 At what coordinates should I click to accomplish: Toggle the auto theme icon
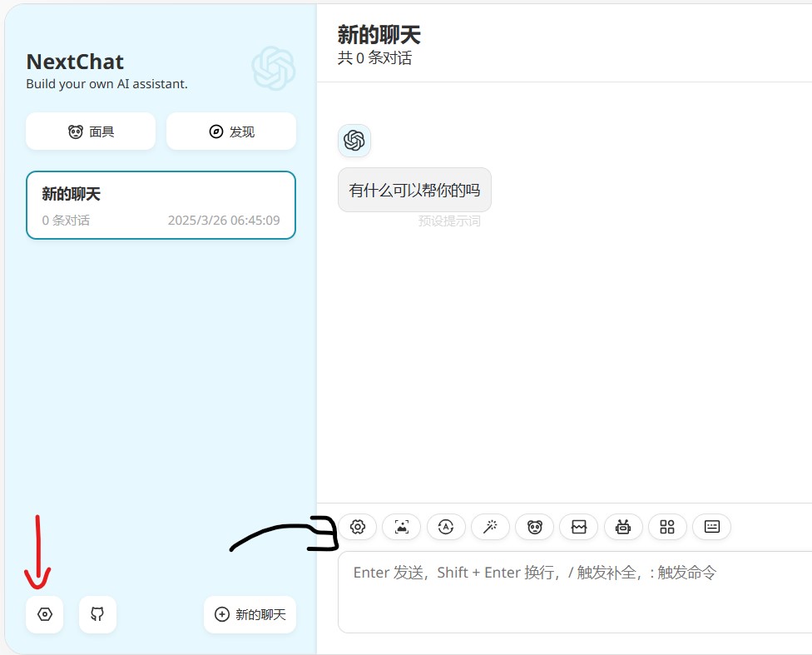pos(446,527)
